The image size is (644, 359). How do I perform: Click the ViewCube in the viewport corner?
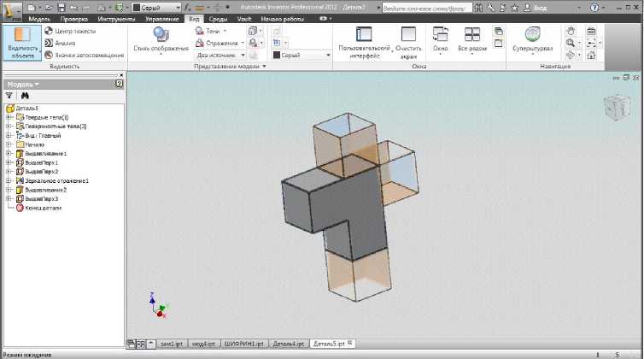(618, 107)
